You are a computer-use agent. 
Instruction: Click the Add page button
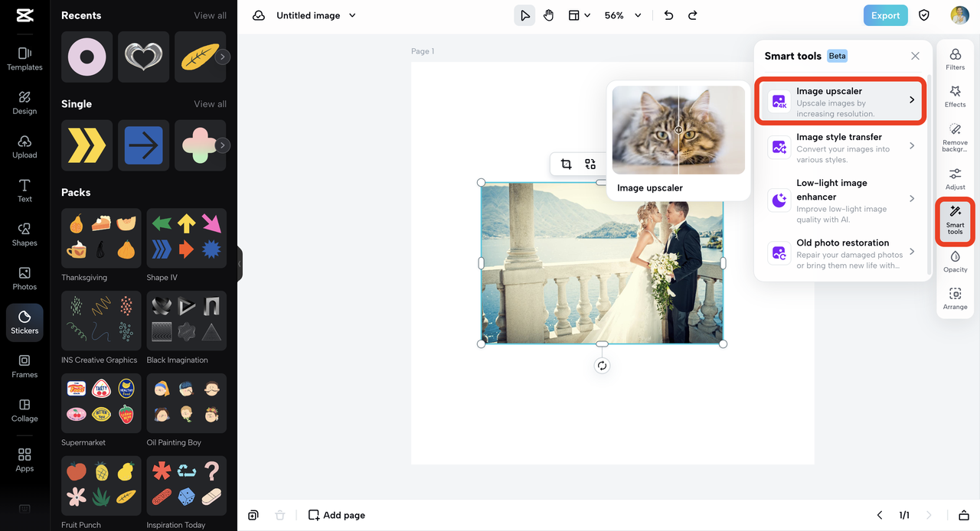coord(336,515)
